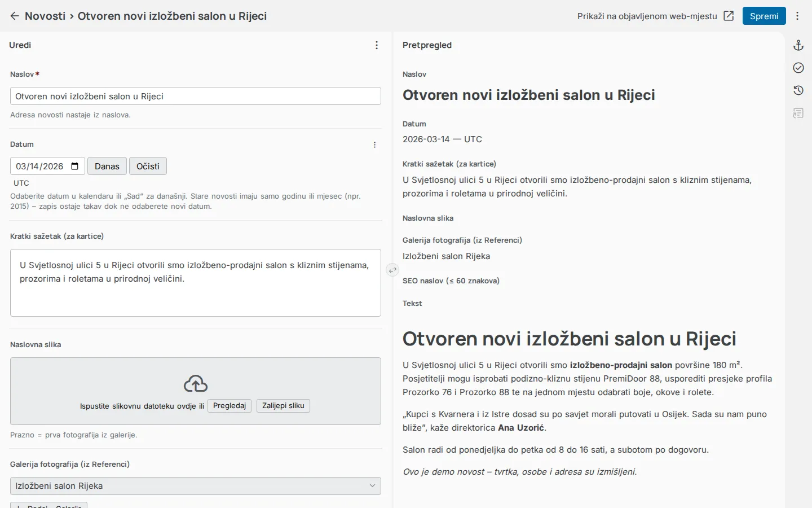812x508 pixels.
Task: Click the swap arrows icon between panels
Action: coord(392,270)
